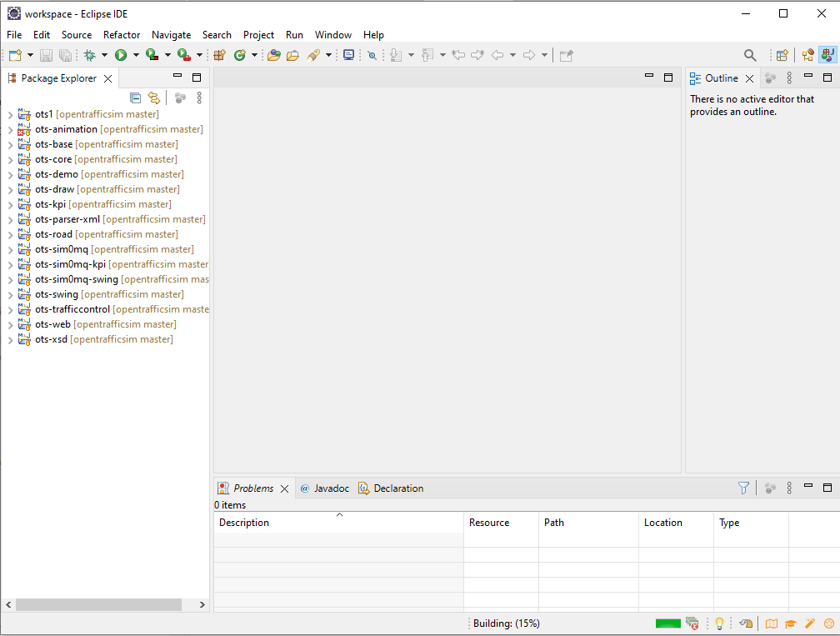Screen dimensions: 840x636
Task: Open the Refactor menu
Action: click(122, 35)
